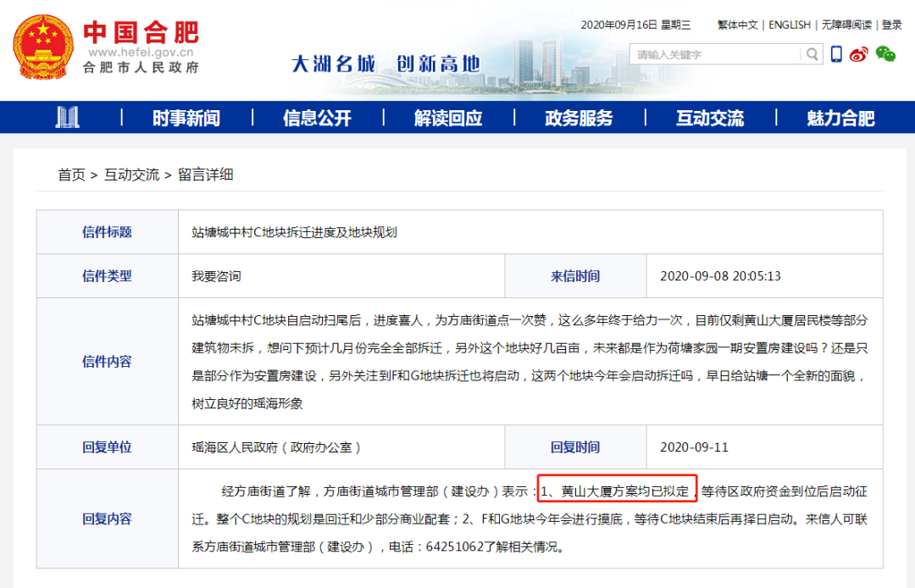This screenshot has height=588, width=915.
Task: Click the www.hefei.gov.cn address text
Action: 141,52
